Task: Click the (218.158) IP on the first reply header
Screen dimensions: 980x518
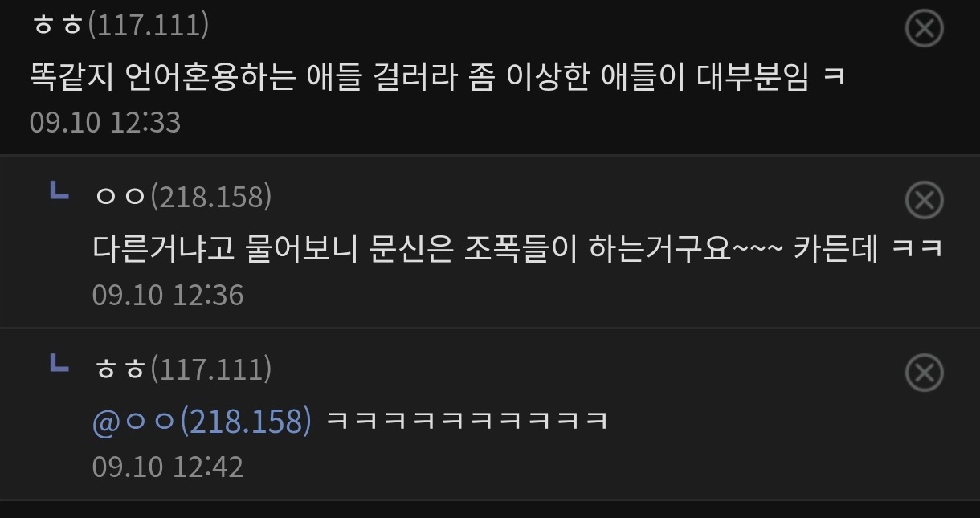Action: [210, 196]
